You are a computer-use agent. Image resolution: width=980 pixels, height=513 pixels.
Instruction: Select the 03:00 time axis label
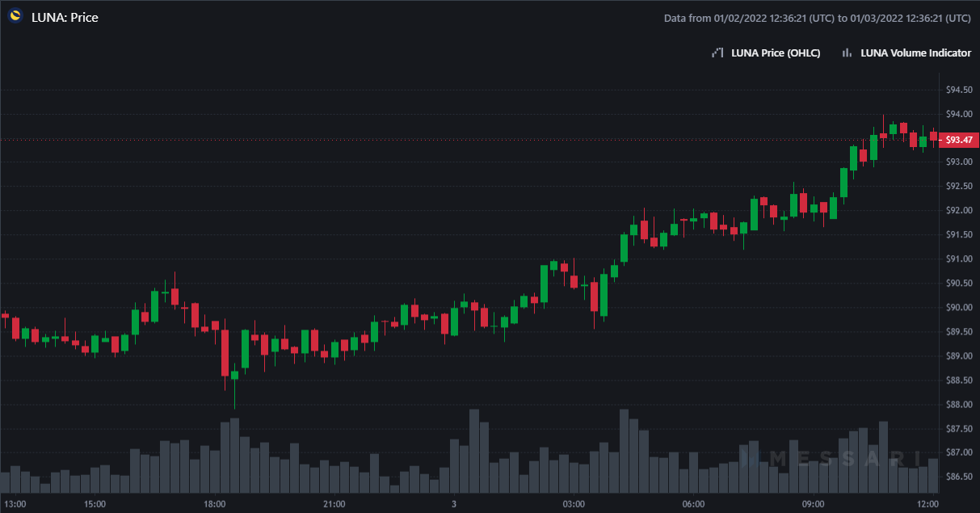(574, 504)
